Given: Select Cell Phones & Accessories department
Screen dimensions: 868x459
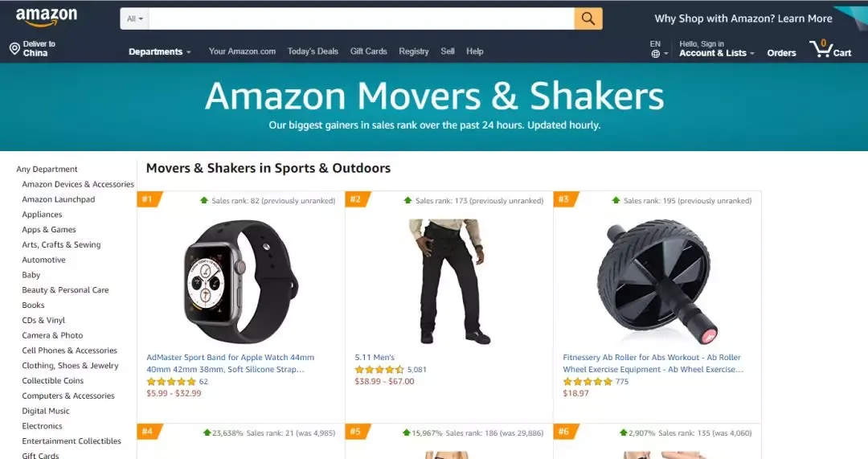Looking at the screenshot, I should (70, 350).
